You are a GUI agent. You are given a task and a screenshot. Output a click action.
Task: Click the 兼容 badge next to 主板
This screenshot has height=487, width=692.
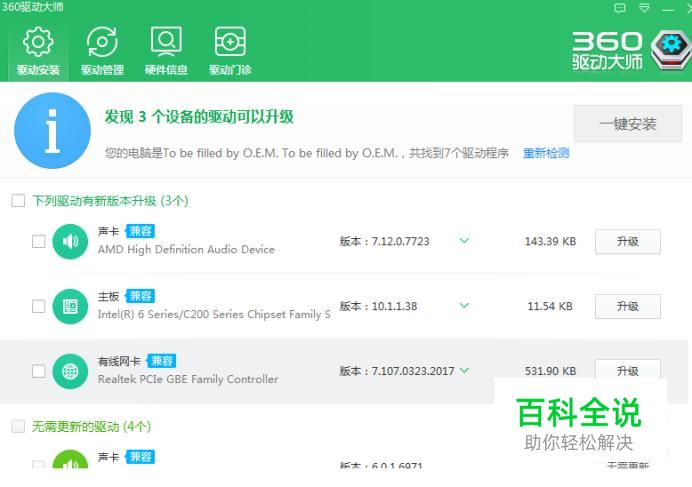pyautogui.click(x=140, y=296)
